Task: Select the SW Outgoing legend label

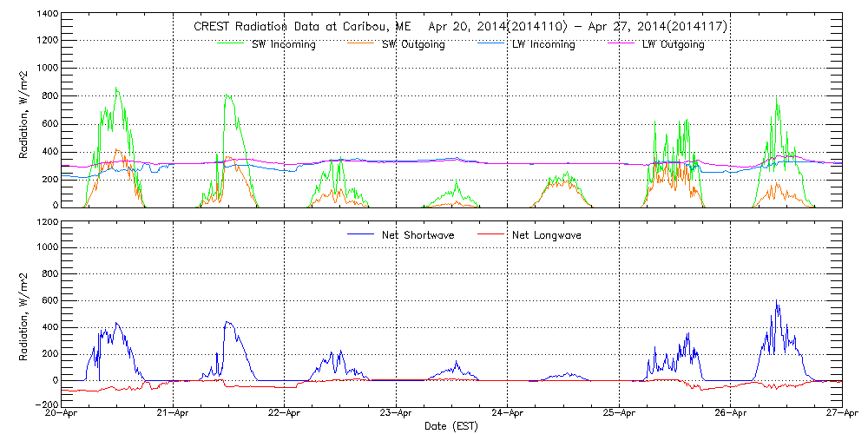Action: coord(413,44)
